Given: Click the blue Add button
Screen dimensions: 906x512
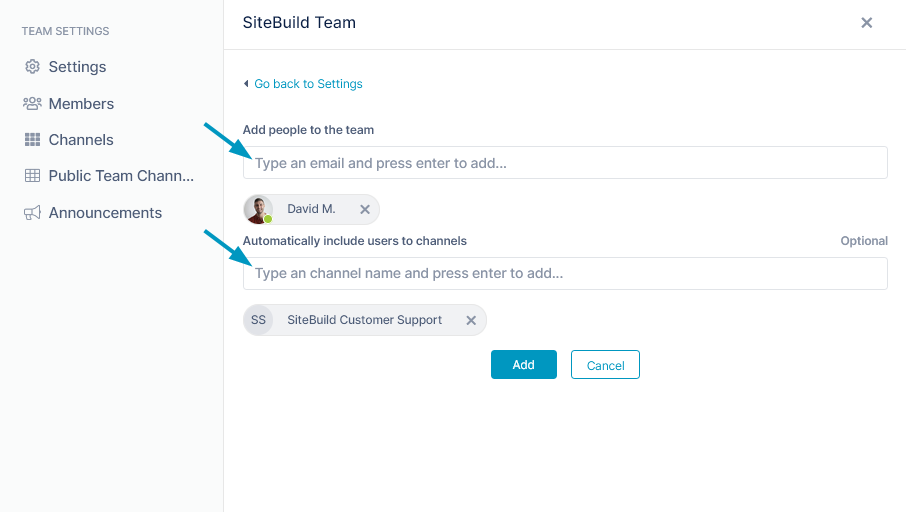Looking at the screenshot, I should pyautogui.click(x=523, y=365).
